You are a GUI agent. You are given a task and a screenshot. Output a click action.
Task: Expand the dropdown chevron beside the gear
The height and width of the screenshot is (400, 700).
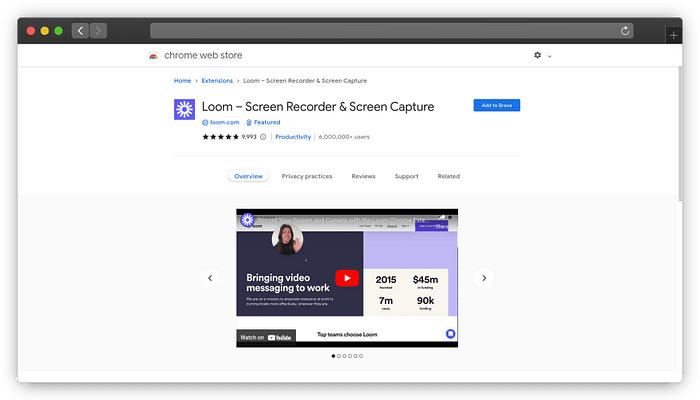550,56
